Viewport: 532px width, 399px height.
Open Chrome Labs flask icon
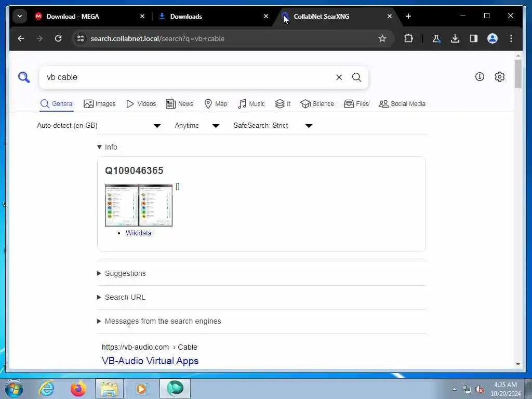pos(436,38)
